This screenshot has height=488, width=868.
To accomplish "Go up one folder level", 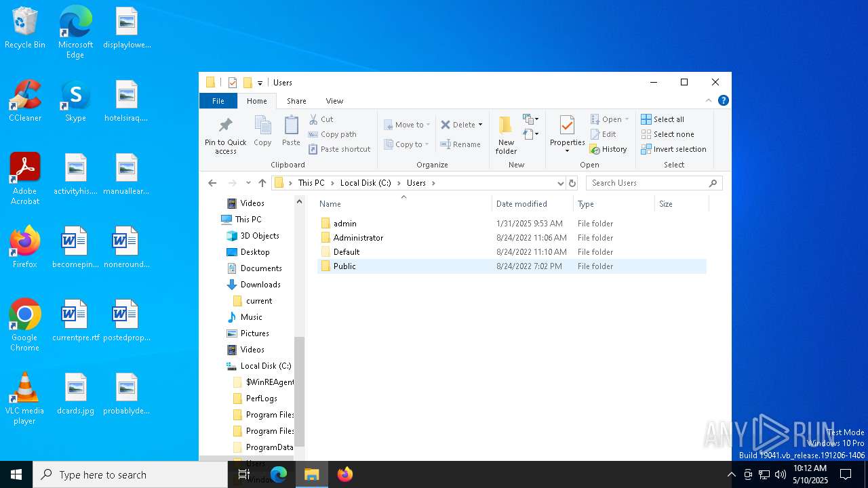I will point(262,183).
